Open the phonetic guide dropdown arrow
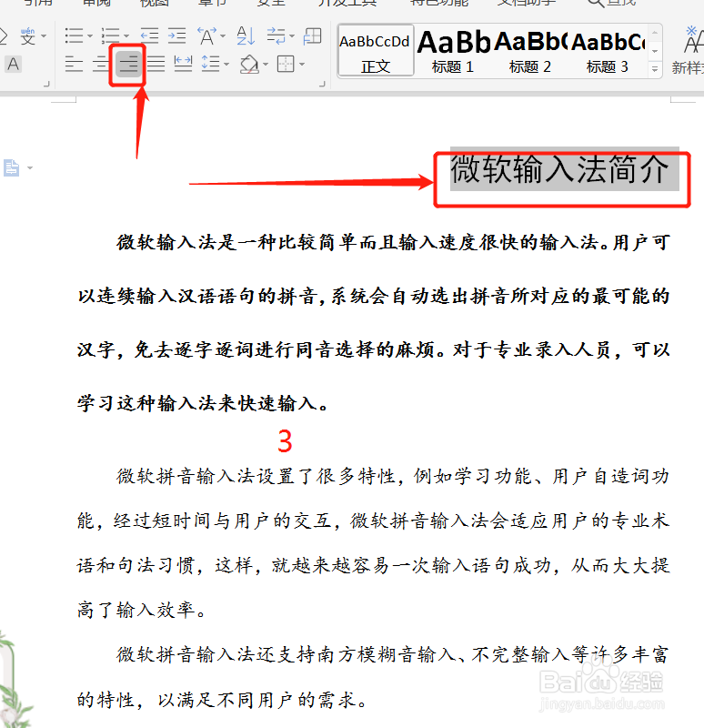Image resolution: width=704 pixels, height=728 pixels. [x=44, y=36]
